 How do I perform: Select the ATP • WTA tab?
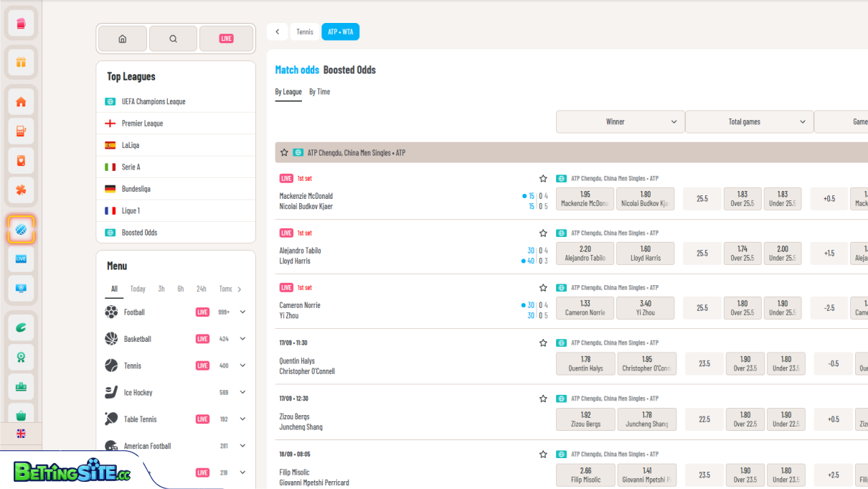(340, 31)
